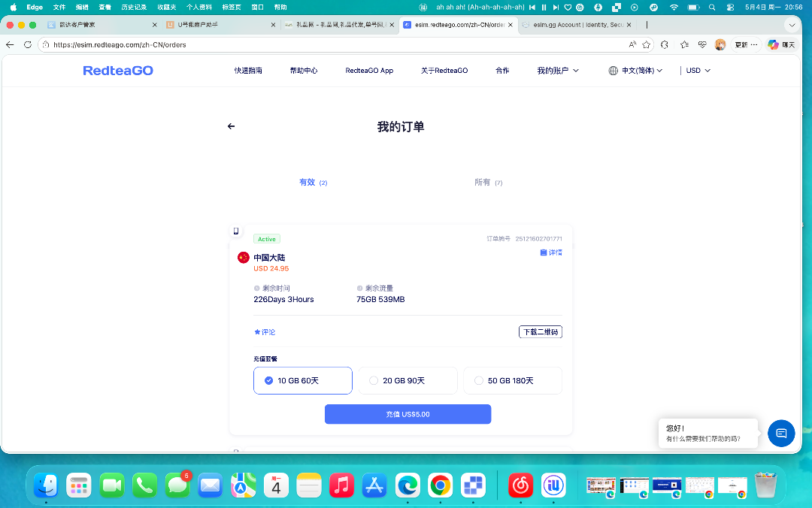
Task: Open Launchpad from the Dock
Action: tap(79, 485)
